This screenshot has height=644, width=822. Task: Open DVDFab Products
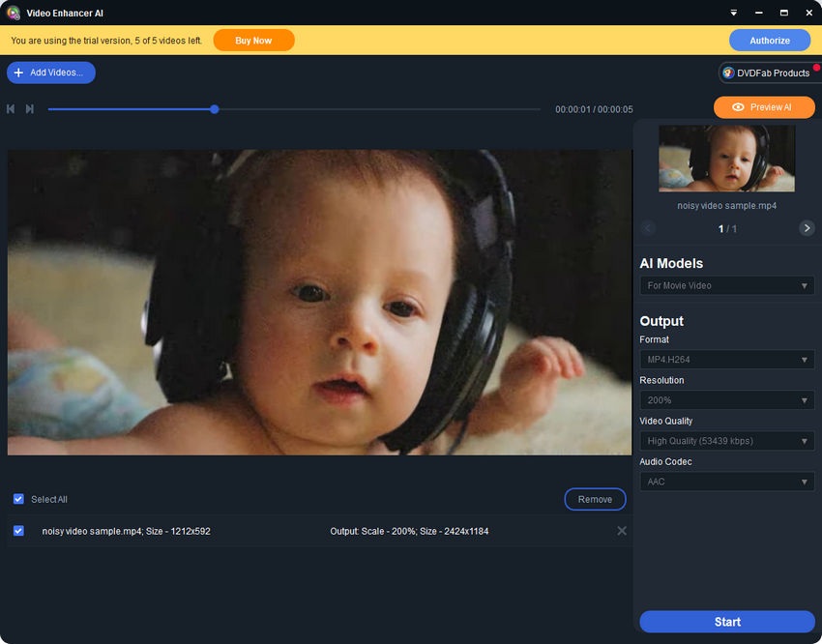pyautogui.click(x=766, y=73)
